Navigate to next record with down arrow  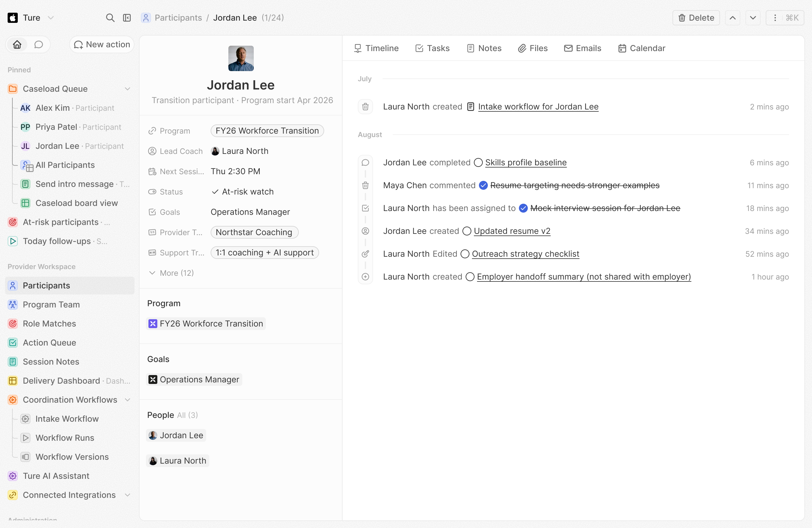point(753,18)
